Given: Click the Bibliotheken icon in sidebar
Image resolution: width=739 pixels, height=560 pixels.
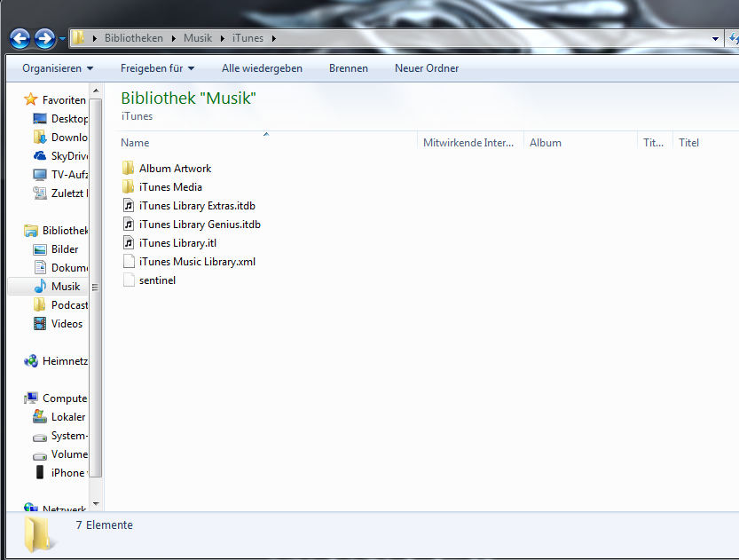Looking at the screenshot, I should (x=31, y=231).
